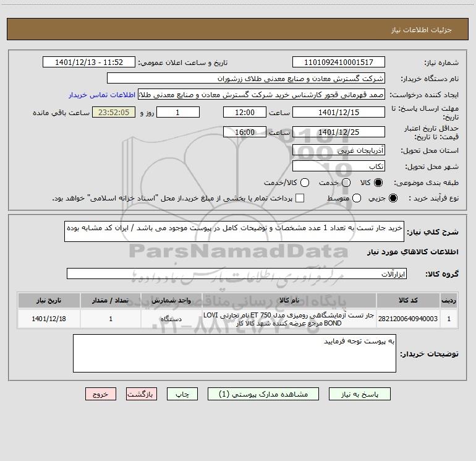476x461 pixels.
Task: Click the تاریخ نیاز column header
Action: tap(49, 300)
